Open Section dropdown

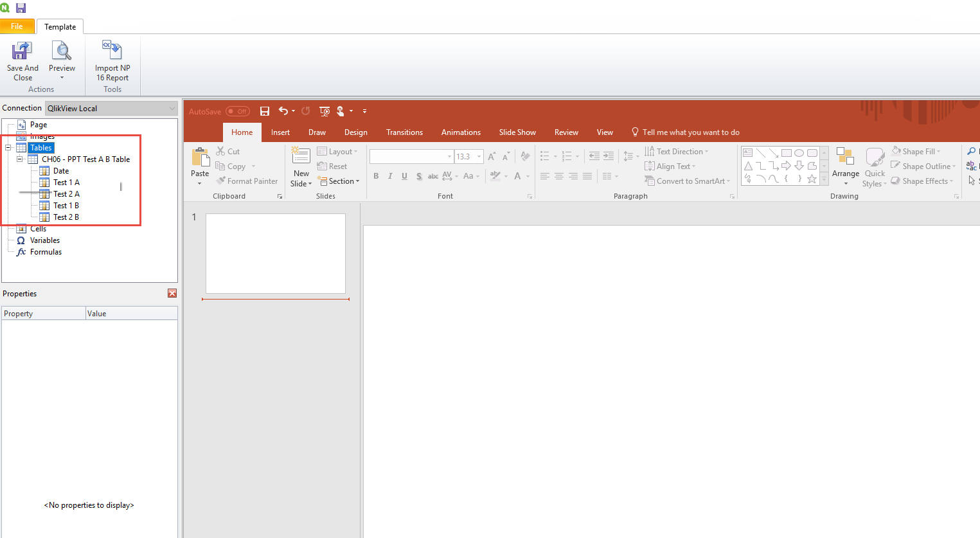coord(339,181)
